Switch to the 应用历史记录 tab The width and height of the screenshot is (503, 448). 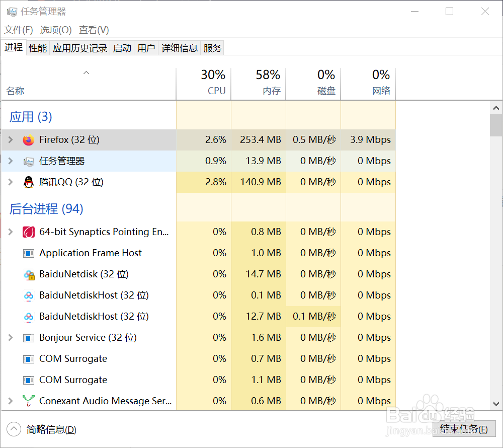pyautogui.click(x=80, y=48)
